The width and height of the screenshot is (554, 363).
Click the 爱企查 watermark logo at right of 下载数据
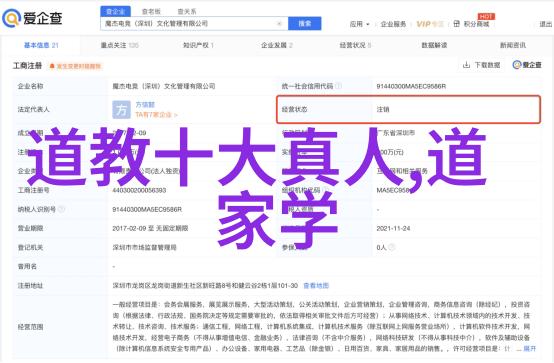527,65
